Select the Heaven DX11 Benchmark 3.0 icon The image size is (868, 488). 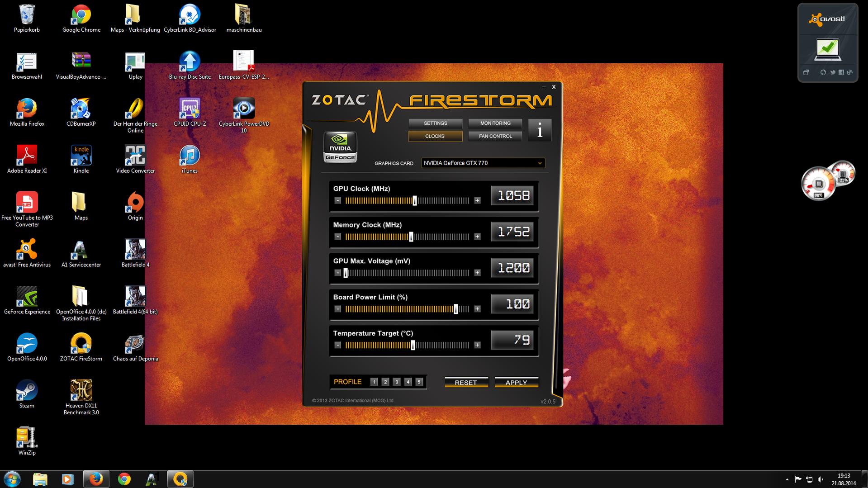click(81, 398)
